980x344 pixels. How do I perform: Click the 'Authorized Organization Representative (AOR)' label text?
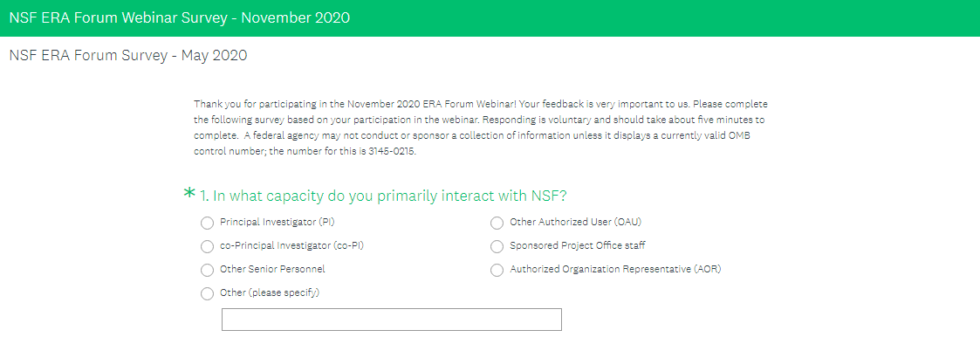pyautogui.click(x=615, y=270)
